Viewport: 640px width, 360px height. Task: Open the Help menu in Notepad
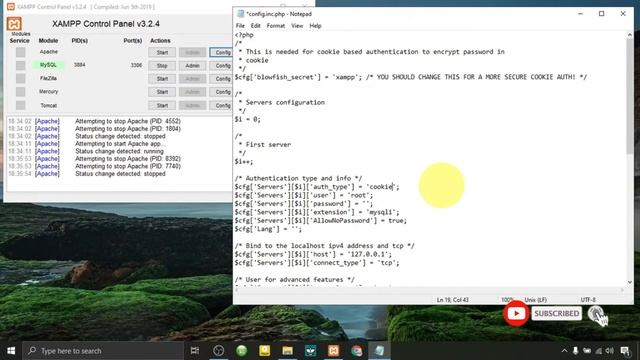(x=315, y=26)
